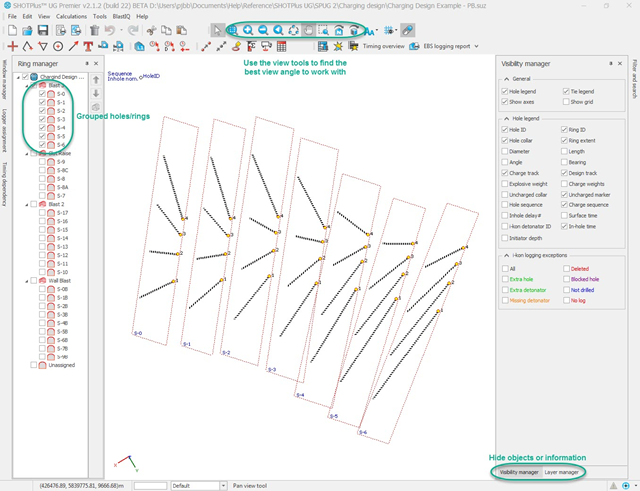The image size is (640, 491).
Task: Enable the Diameter checkbox in Hole legend
Action: (504, 151)
